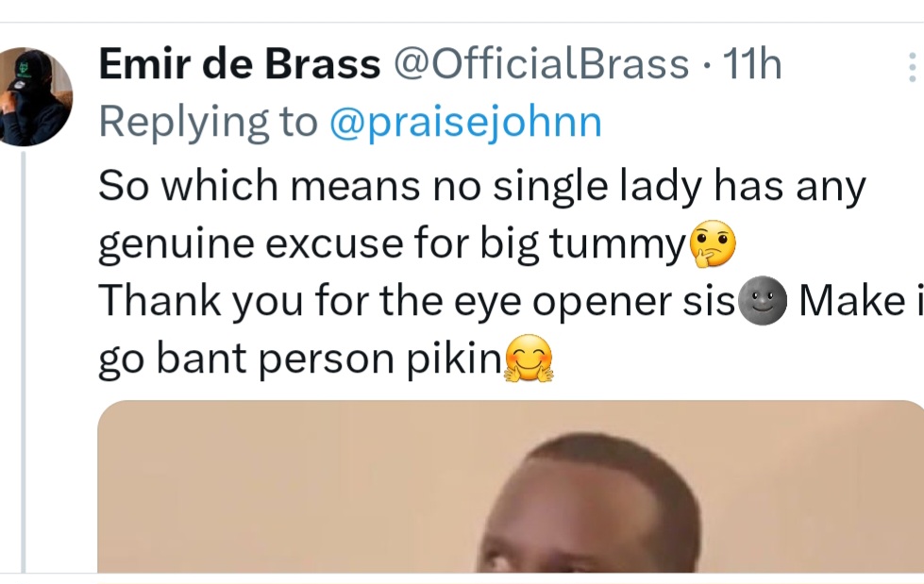Click the dark moon face emoji

762,301
